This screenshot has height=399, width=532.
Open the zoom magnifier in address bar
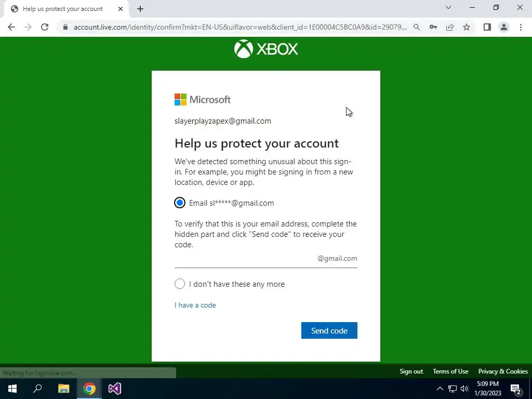tap(416, 27)
